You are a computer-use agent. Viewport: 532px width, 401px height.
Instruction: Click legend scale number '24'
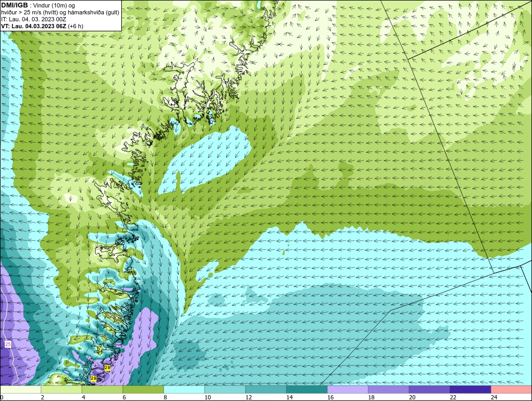point(494,397)
